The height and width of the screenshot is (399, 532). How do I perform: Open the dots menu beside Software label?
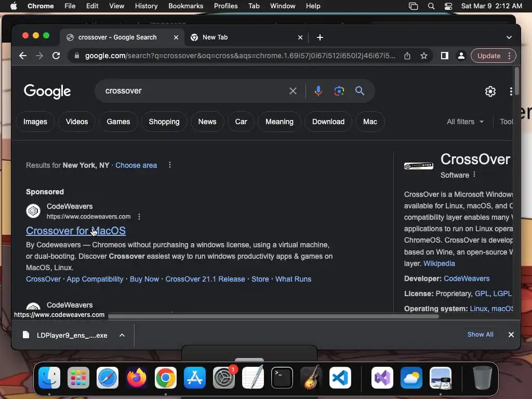(474, 175)
